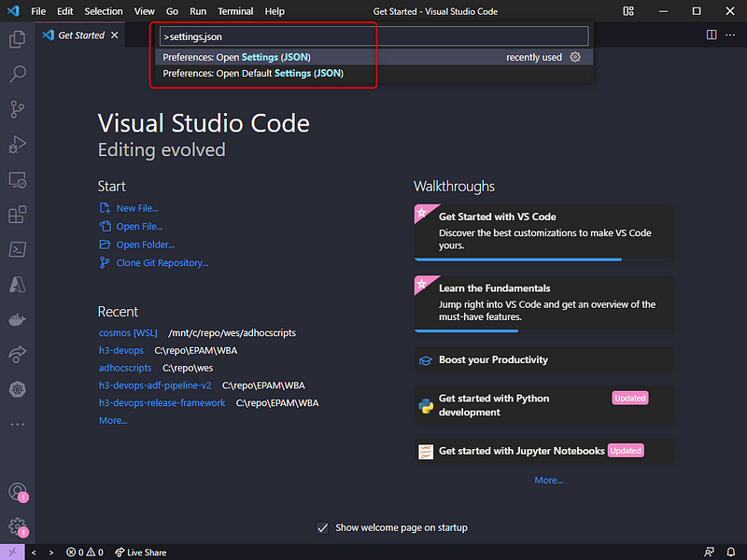
Task: Click the split editor right button
Action: pos(712,35)
